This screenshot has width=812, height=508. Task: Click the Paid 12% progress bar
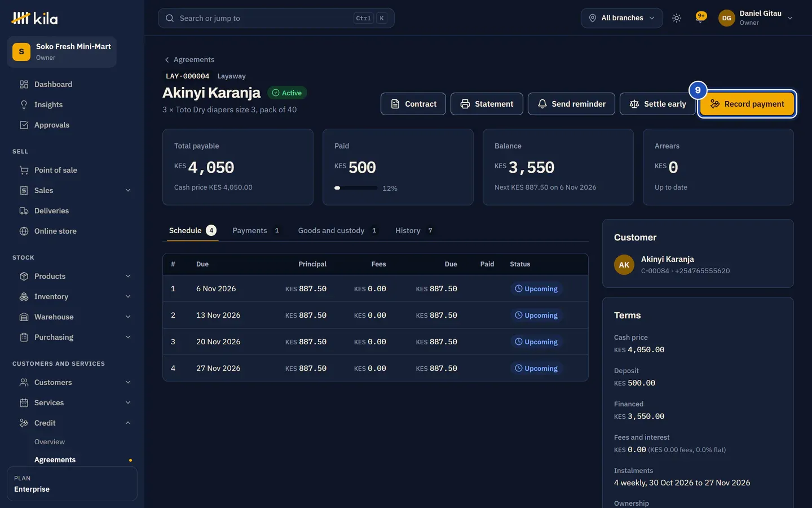[356, 188]
